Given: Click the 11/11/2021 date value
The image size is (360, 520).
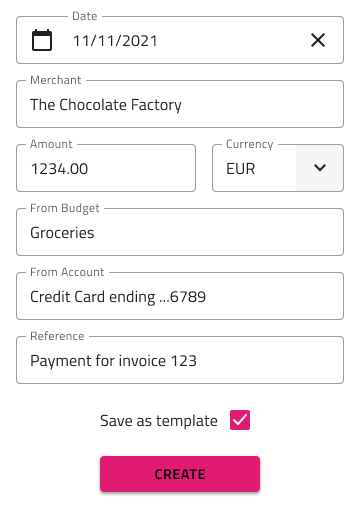Looking at the screenshot, I should [115, 41].
